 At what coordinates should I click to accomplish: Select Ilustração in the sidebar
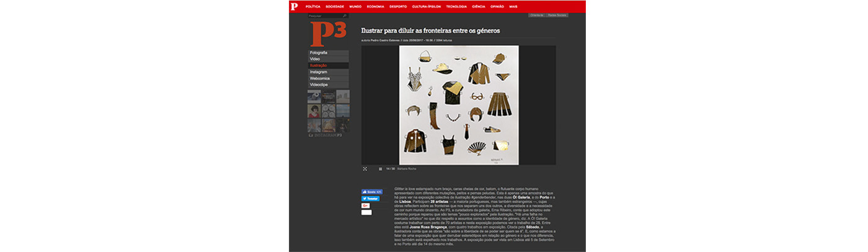[329, 65]
